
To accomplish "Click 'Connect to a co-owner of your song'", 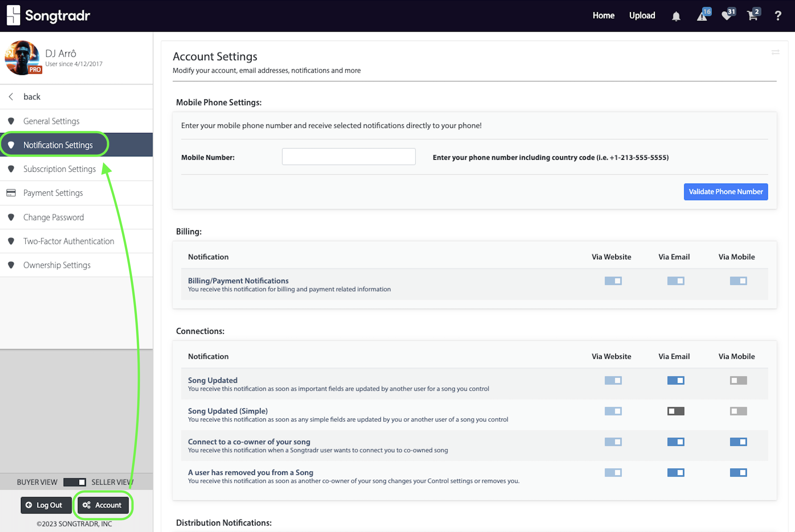I will [249, 442].
